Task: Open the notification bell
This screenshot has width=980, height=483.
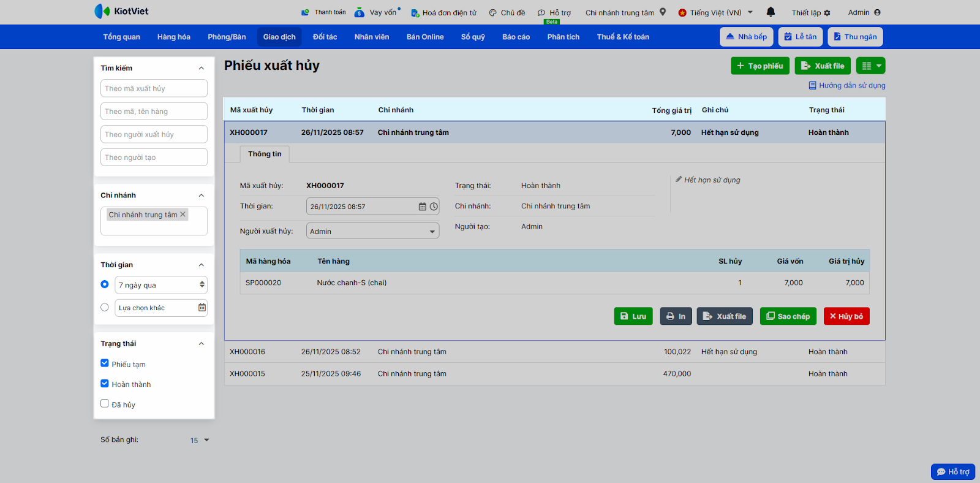Action: click(x=771, y=12)
